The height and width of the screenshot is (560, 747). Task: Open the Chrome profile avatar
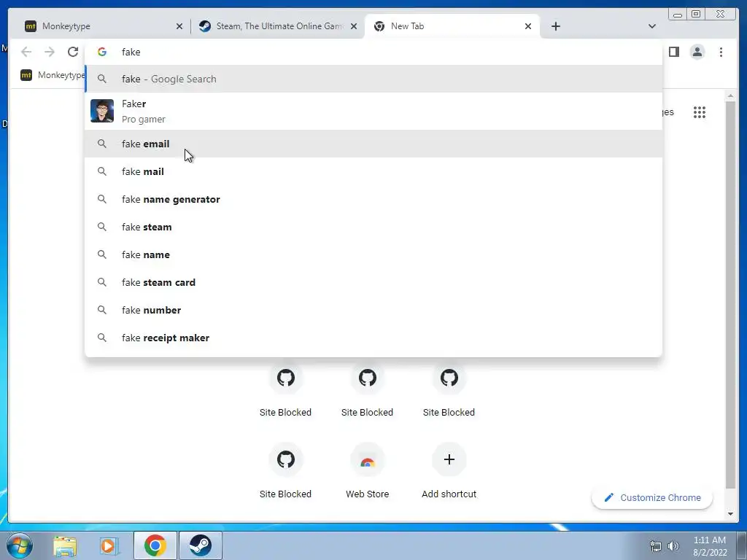[697, 52]
